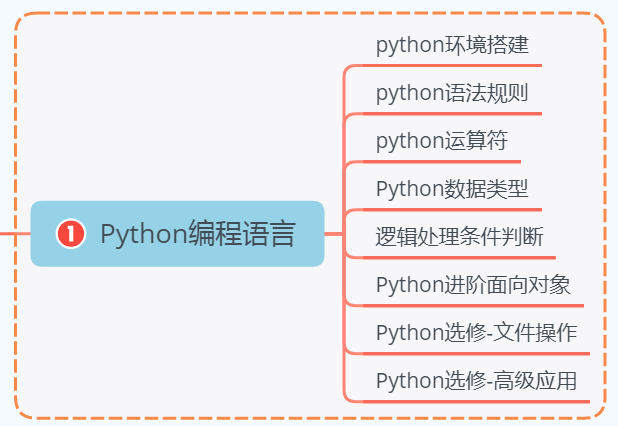
Task: Click the underline beneath Python选修-高级应用
Action: click(x=476, y=402)
